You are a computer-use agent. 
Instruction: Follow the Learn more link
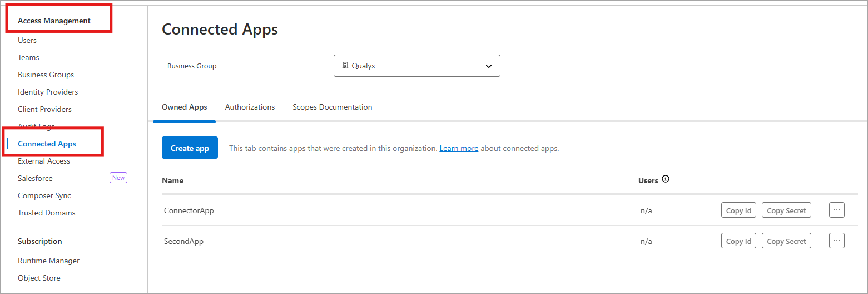click(459, 148)
